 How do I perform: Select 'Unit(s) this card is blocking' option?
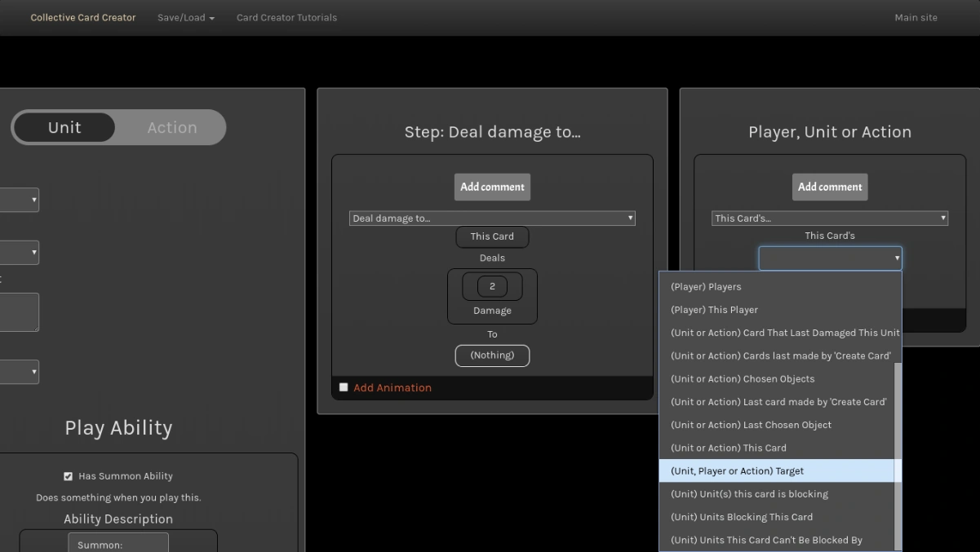[777, 494]
